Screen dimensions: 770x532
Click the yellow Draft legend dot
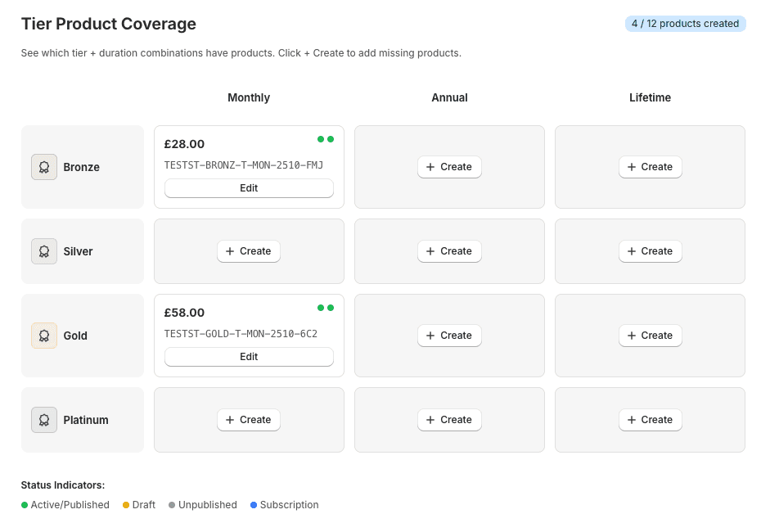click(x=126, y=505)
